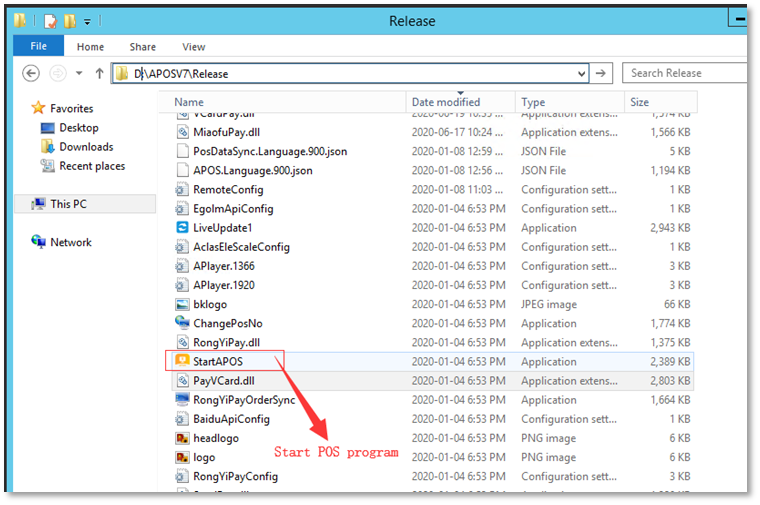Click the Forward navigation arrow
Screen dimensions: 760x505
[x=58, y=73]
